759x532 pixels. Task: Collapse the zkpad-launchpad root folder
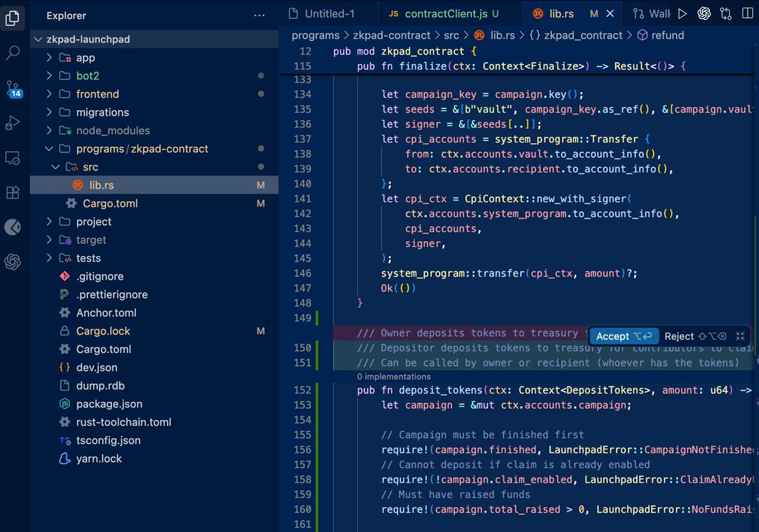click(x=154, y=39)
